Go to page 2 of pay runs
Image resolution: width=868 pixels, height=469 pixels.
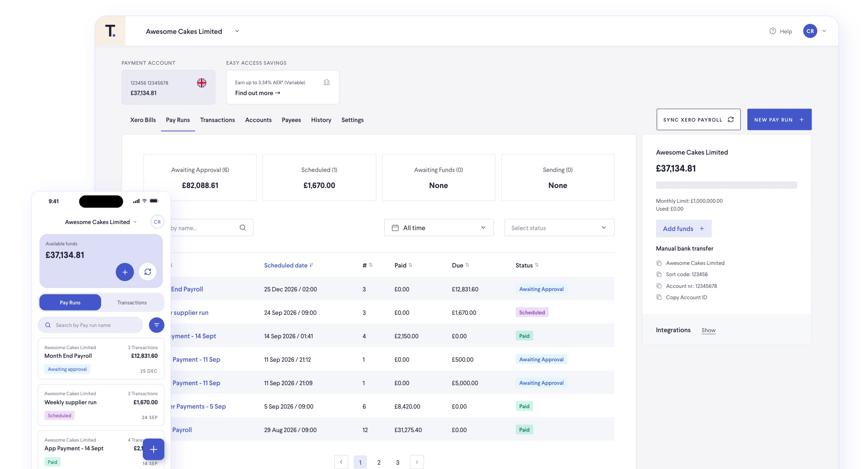coord(379,462)
